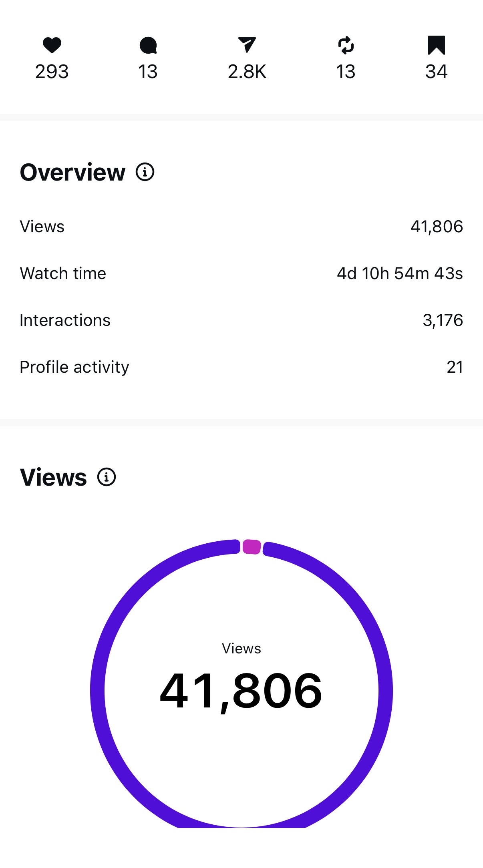Viewport: 483px width, 868px height.
Task: Tap the paper plane shares icon
Action: pyautogui.click(x=247, y=45)
